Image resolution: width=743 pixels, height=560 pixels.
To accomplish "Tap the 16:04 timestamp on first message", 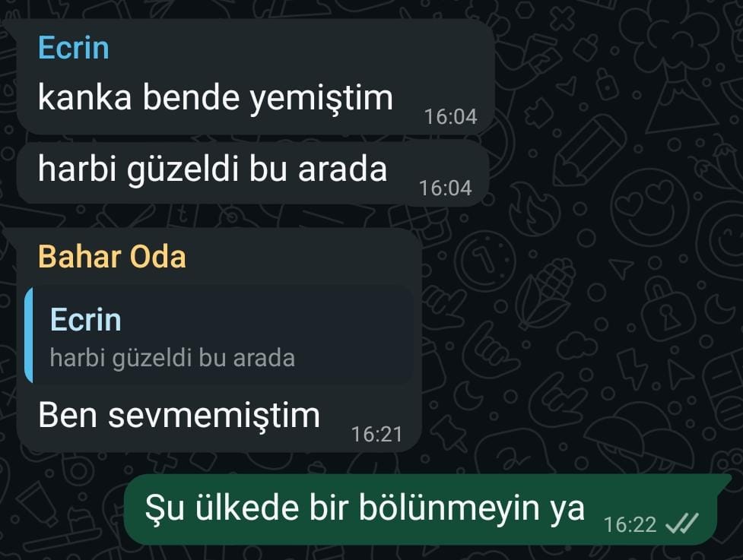I will pos(451,117).
